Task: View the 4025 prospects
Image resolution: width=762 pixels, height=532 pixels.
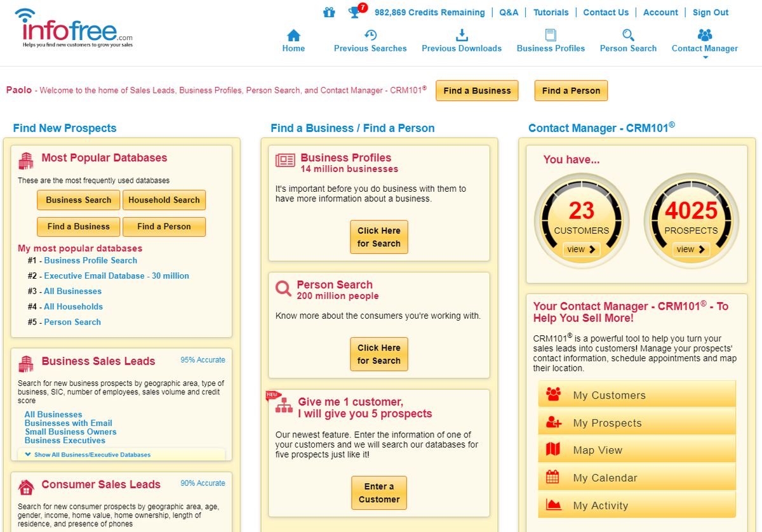Action: pyautogui.click(x=691, y=249)
